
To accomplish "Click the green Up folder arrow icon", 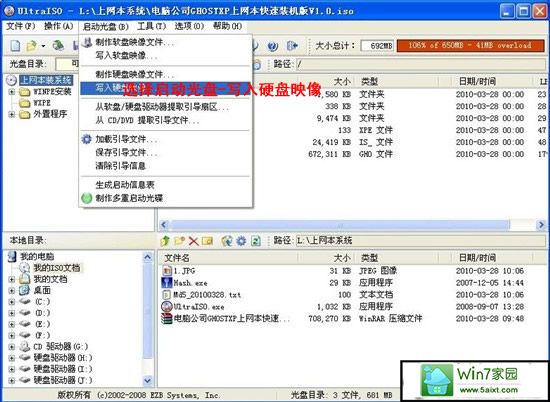I will pos(165,241).
